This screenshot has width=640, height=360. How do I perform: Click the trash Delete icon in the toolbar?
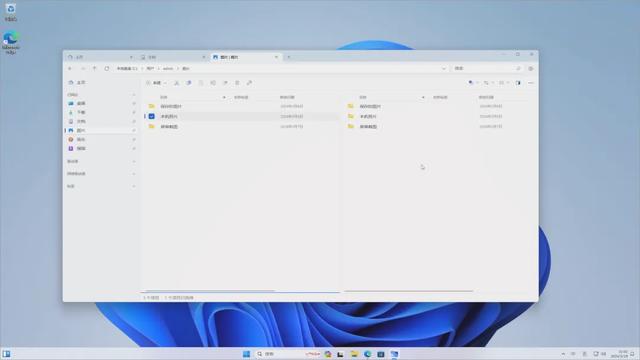237,83
